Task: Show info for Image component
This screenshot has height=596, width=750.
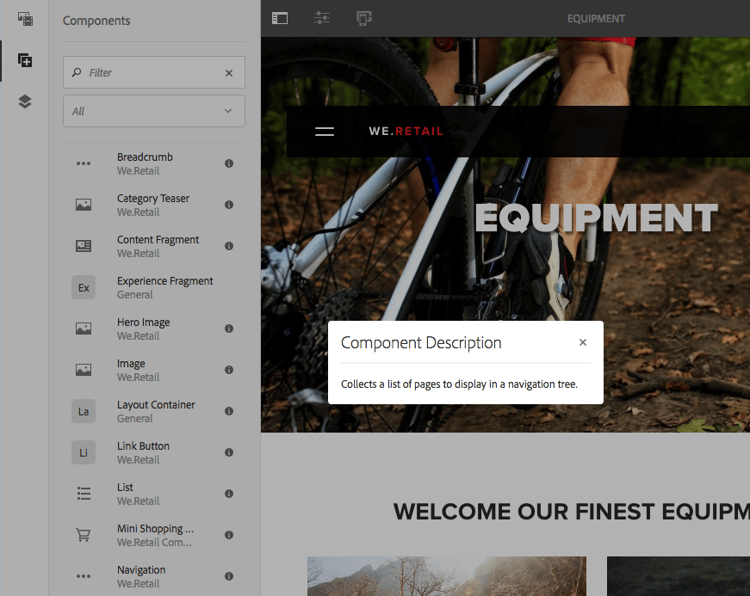Action: click(229, 370)
